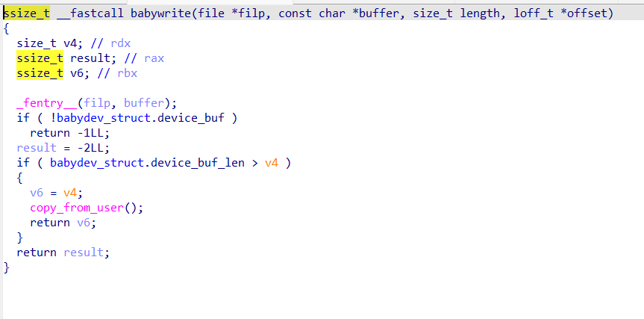Click the return v6 statement
This screenshot has height=319, width=644.
tap(63, 223)
